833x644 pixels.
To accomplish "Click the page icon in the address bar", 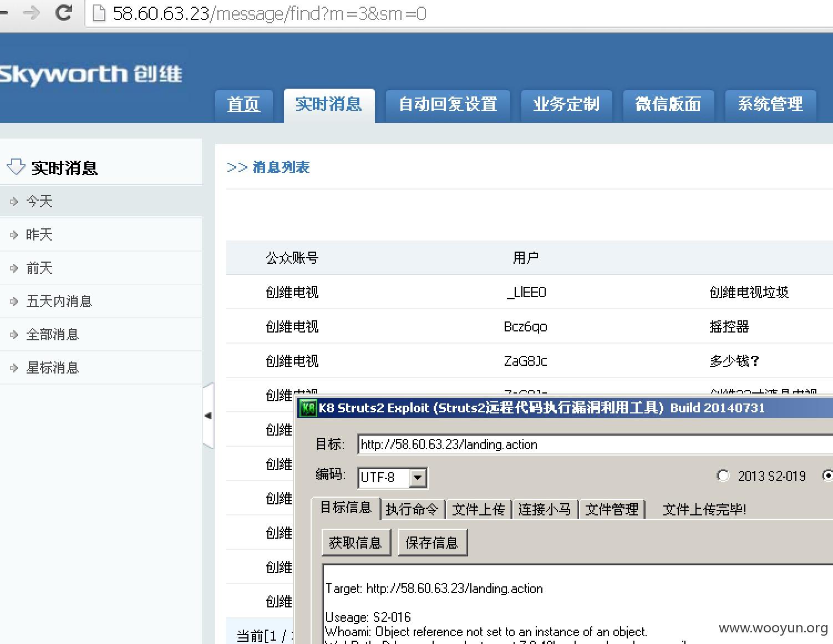I will click(x=99, y=13).
